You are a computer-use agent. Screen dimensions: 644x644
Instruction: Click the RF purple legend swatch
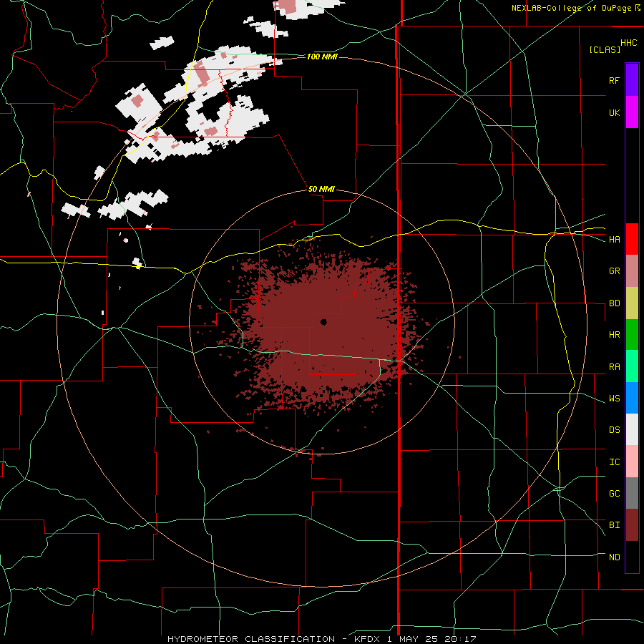632,80
